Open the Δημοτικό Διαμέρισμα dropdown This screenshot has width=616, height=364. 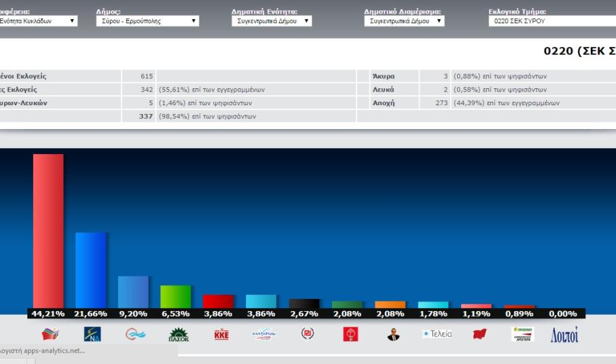pos(403,21)
